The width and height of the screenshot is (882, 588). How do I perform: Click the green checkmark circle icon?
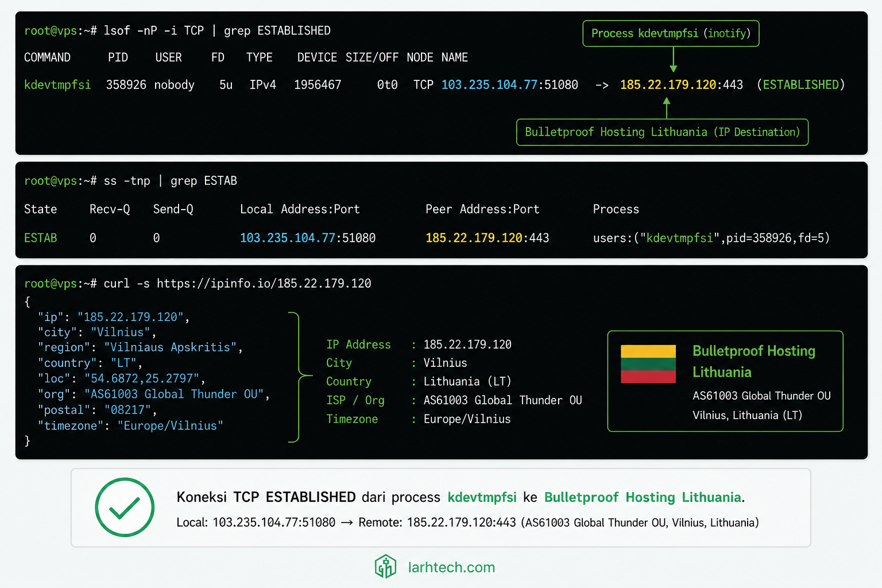click(x=125, y=507)
